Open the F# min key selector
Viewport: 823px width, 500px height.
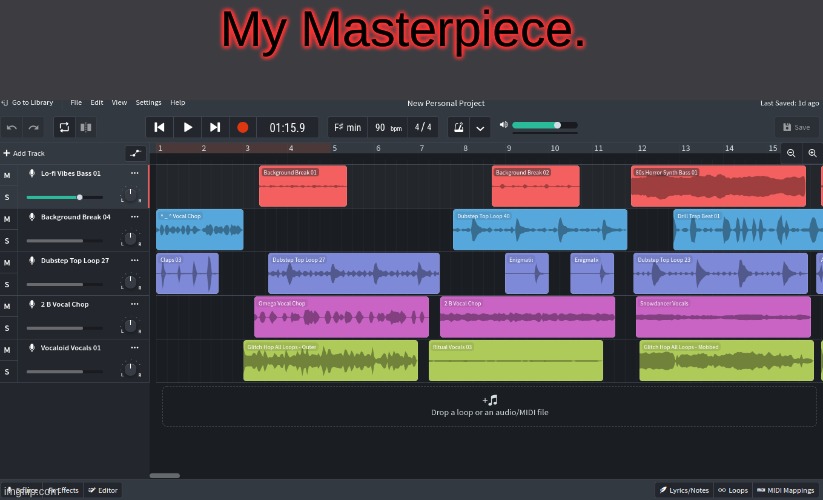pos(347,127)
